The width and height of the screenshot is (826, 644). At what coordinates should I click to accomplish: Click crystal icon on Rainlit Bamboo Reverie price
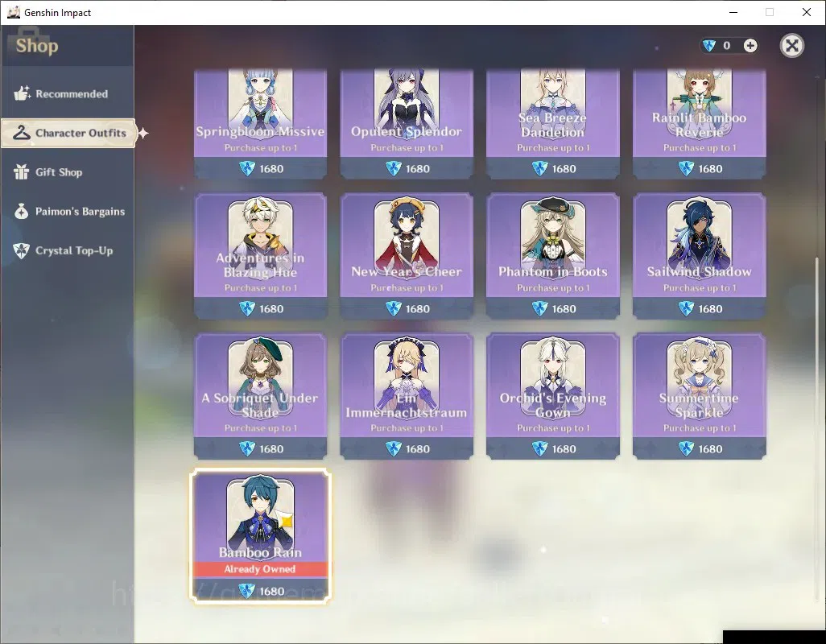click(686, 168)
